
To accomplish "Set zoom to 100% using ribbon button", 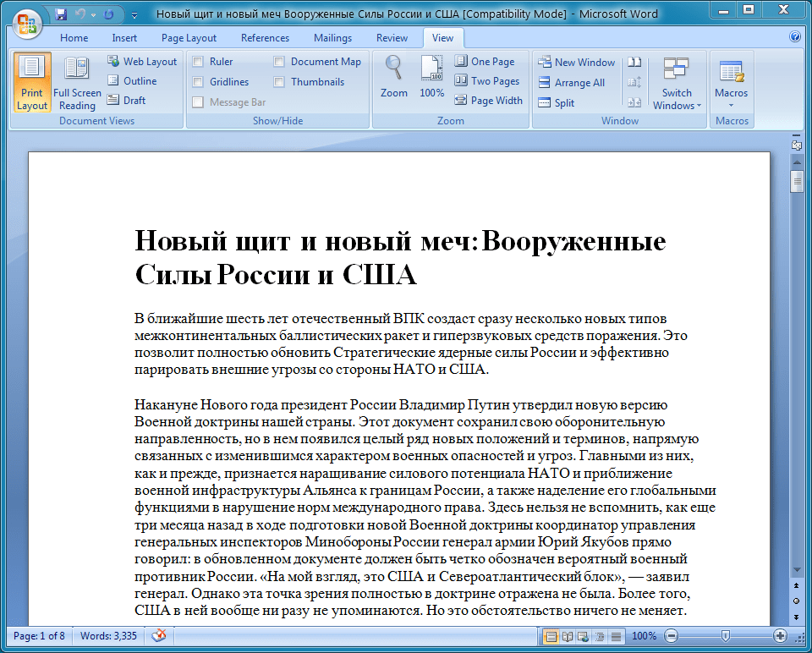I will click(x=431, y=77).
